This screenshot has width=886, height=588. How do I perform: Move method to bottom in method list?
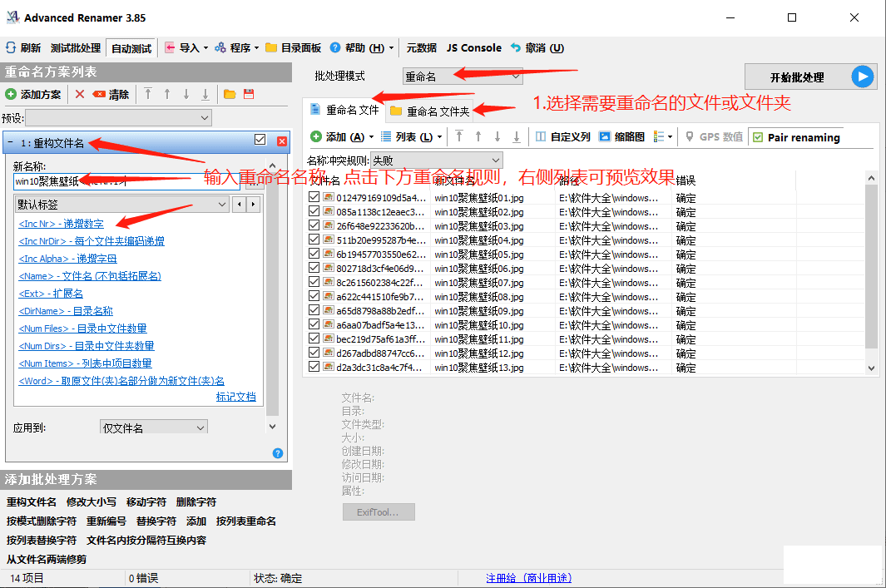click(205, 94)
